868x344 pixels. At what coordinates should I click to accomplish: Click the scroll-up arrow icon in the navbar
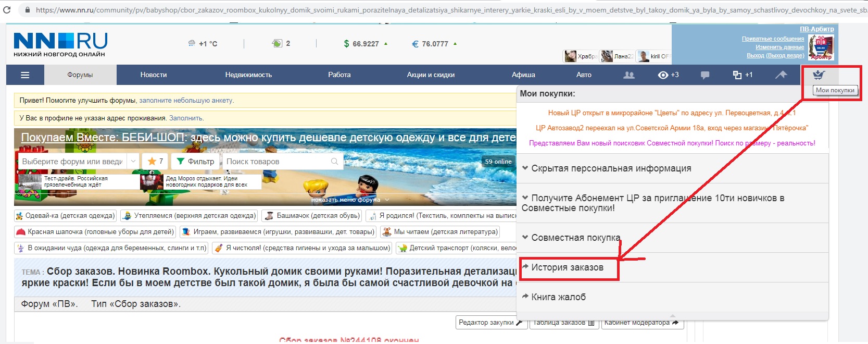click(781, 75)
